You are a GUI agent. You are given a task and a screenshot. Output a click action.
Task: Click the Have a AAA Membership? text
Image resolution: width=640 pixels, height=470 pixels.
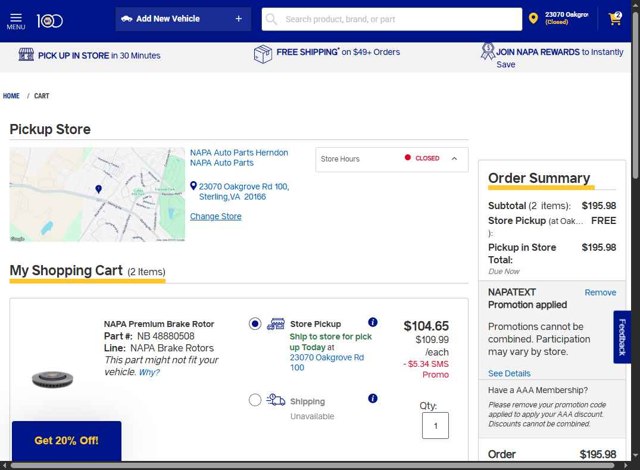click(538, 390)
